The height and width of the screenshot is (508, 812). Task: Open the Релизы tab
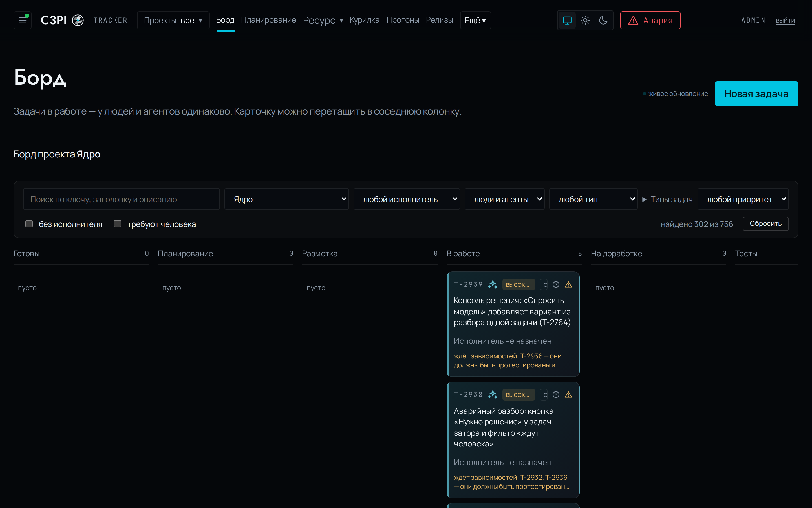click(x=440, y=20)
